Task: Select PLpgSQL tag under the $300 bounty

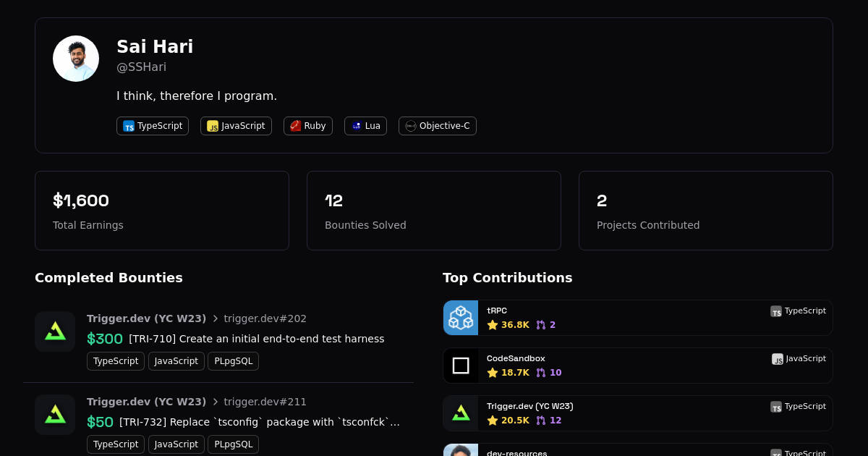Action: pos(233,361)
